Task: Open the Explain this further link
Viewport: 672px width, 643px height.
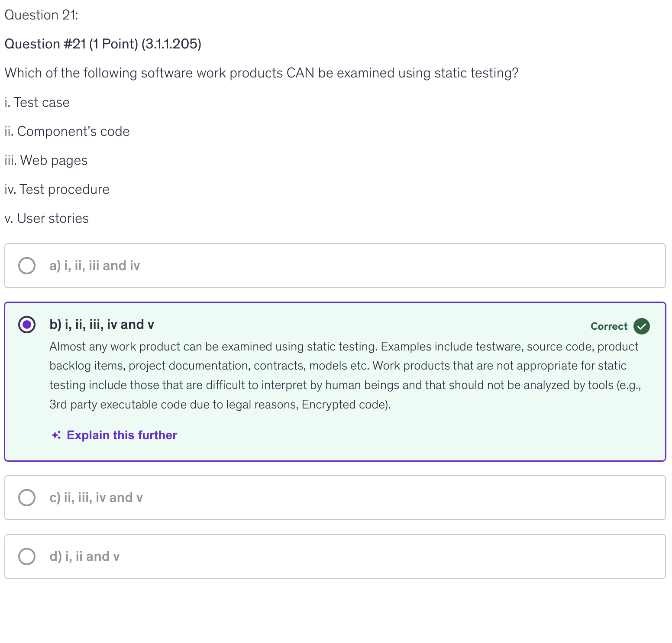Action: point(122,435)
